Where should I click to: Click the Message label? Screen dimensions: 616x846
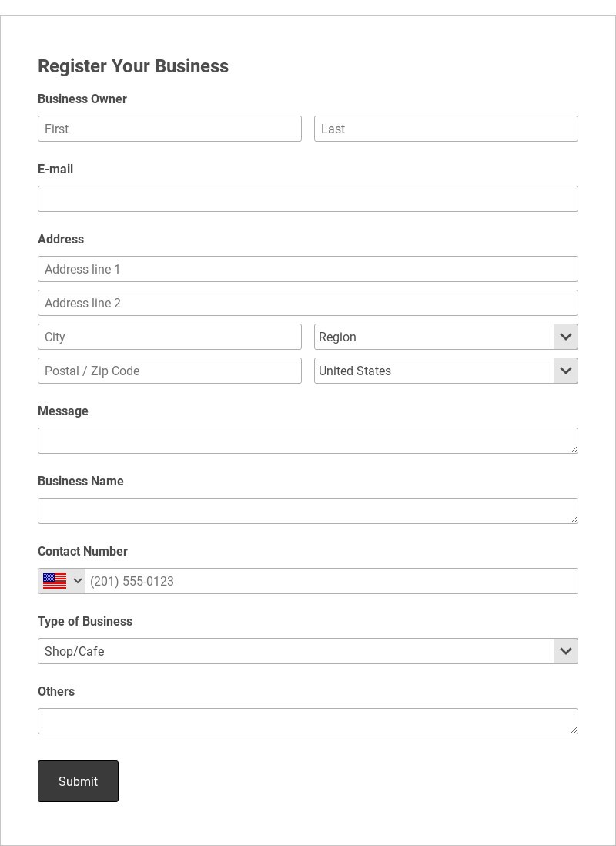pos(63,411)
